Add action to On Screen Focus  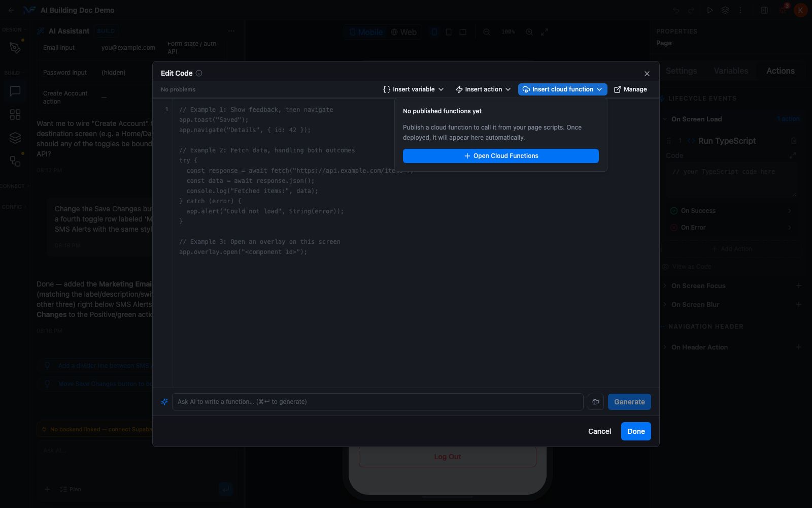click(798, 286)
